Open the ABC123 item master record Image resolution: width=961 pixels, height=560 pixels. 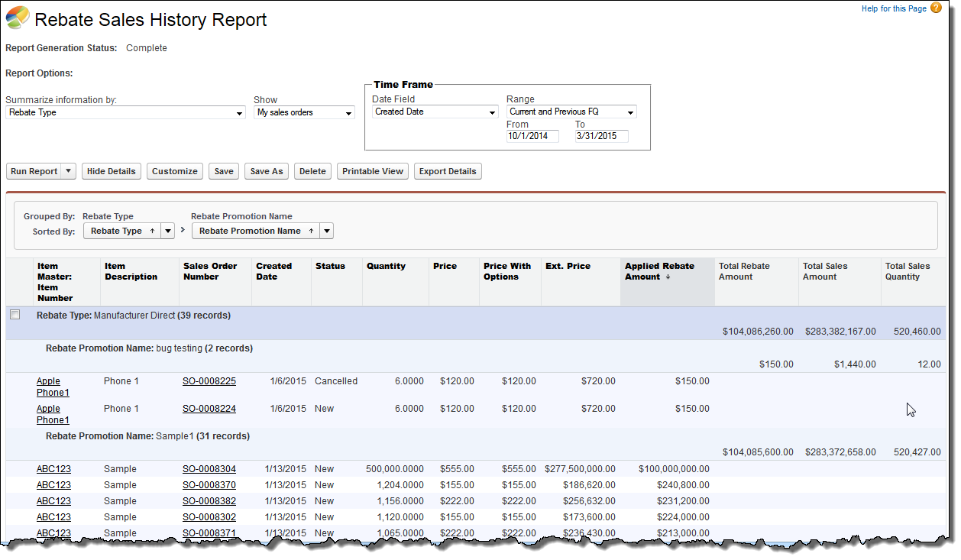(53, 468)
